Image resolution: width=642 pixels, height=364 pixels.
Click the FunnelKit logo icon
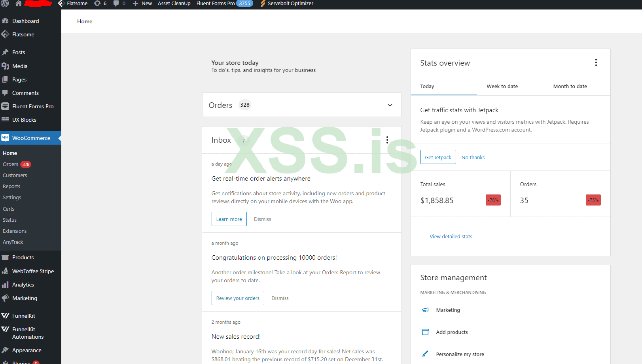click(5, 316)
